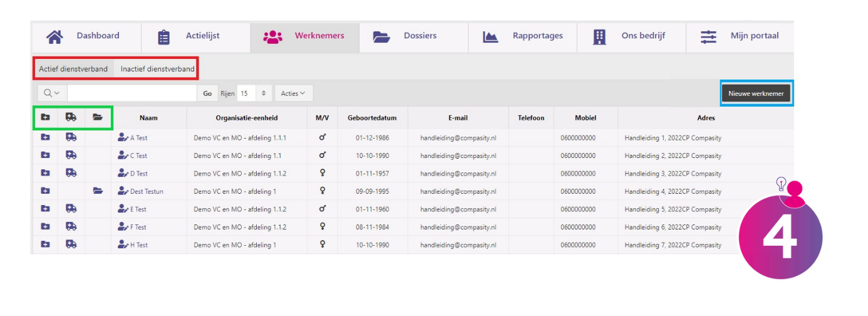Expand the Acties dropdown menu

[x=294, y=93]
